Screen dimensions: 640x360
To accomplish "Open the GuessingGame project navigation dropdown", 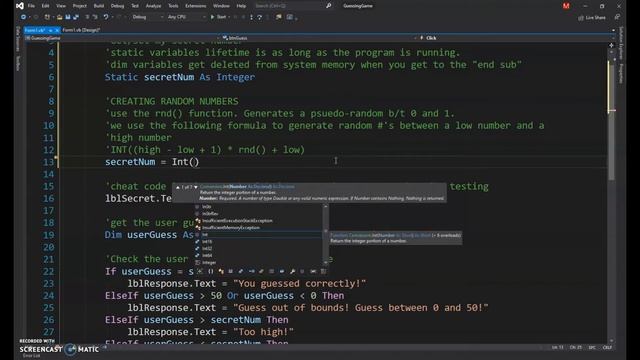I will (122, 38).
